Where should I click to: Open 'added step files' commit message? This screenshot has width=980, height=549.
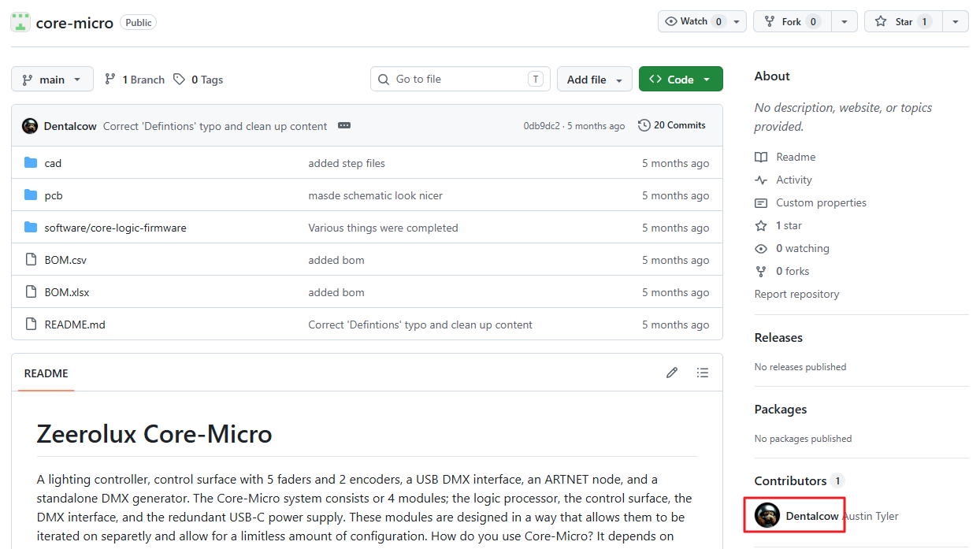[x=347, y=163]
